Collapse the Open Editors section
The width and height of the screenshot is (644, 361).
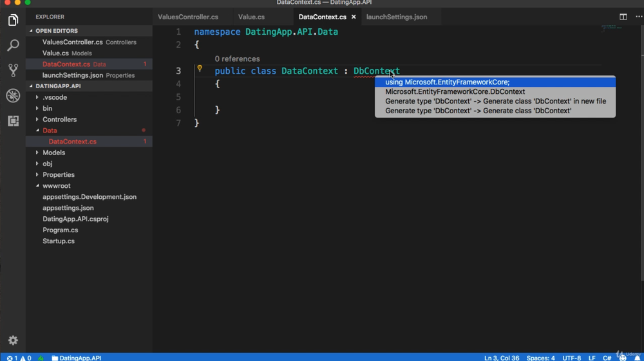[x=31, y=31]
